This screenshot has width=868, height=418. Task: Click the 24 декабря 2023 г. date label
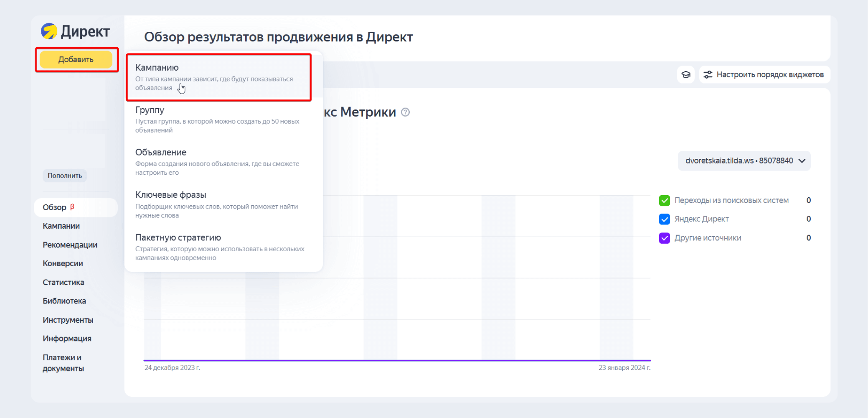pos(172,368)
